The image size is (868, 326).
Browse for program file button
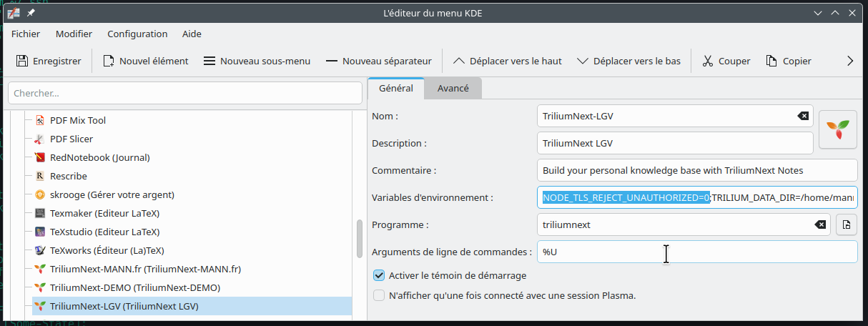tap(847, 224)
